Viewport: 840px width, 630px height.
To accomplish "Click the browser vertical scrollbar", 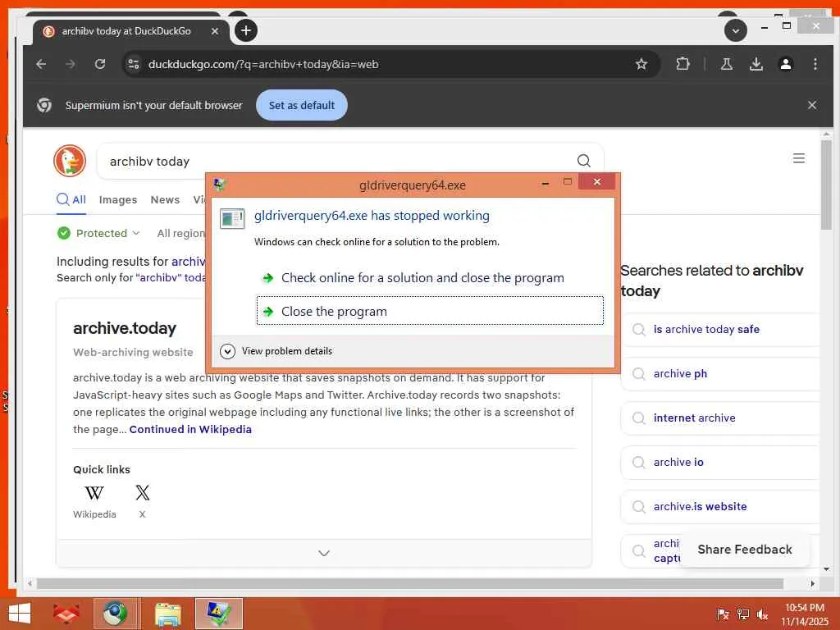I will pyautogui.click(x=826, y=185).
